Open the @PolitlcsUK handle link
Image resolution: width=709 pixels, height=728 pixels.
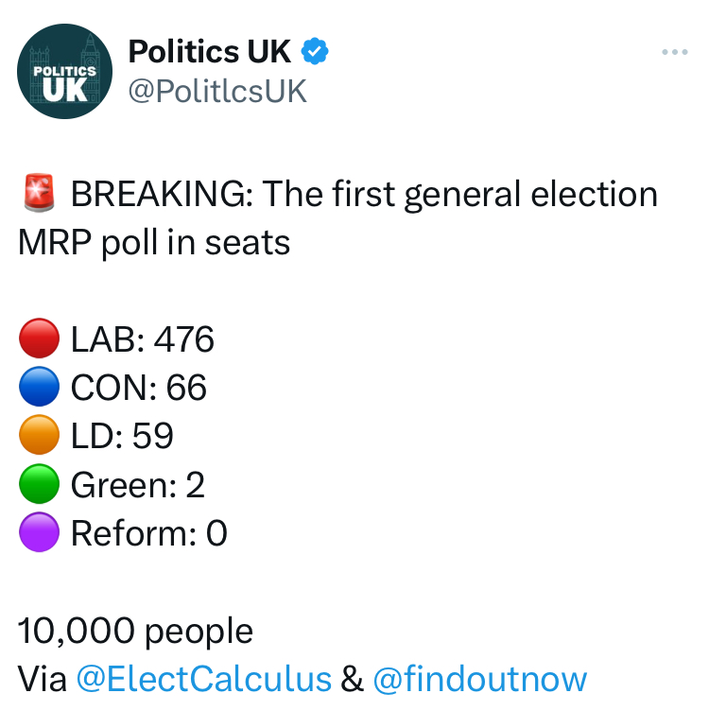click(x=217, y=91)
